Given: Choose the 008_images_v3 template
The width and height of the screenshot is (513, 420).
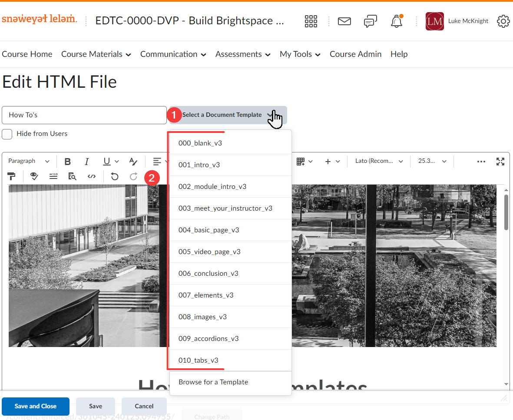Looking at the screenshot, I should click(x=231, y=317).
